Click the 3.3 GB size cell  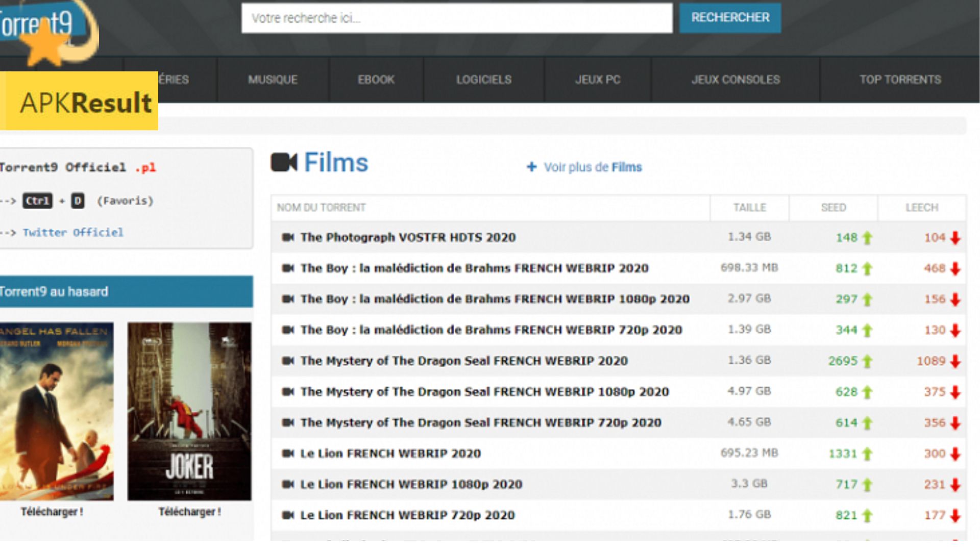click(x=749, y=484)
